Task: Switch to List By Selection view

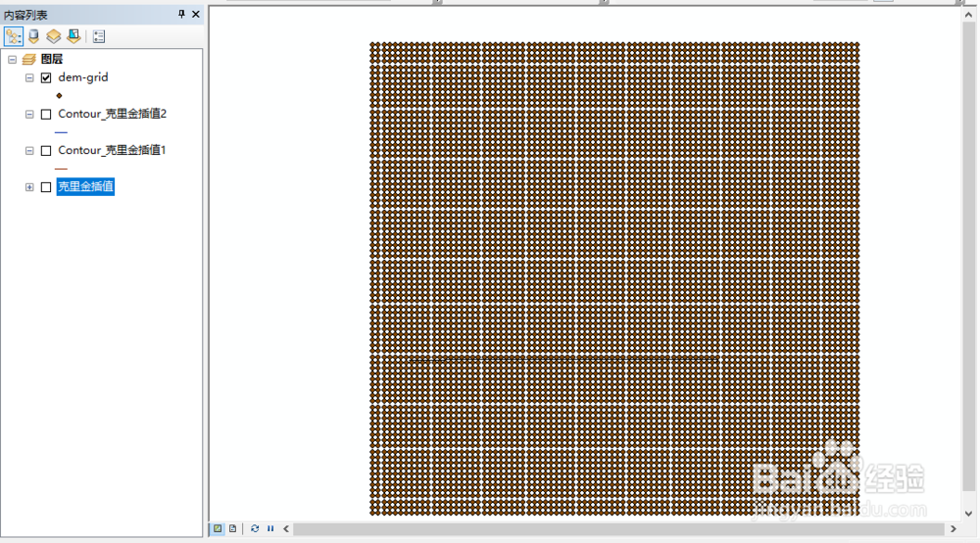Action: (x=73, y=36)
